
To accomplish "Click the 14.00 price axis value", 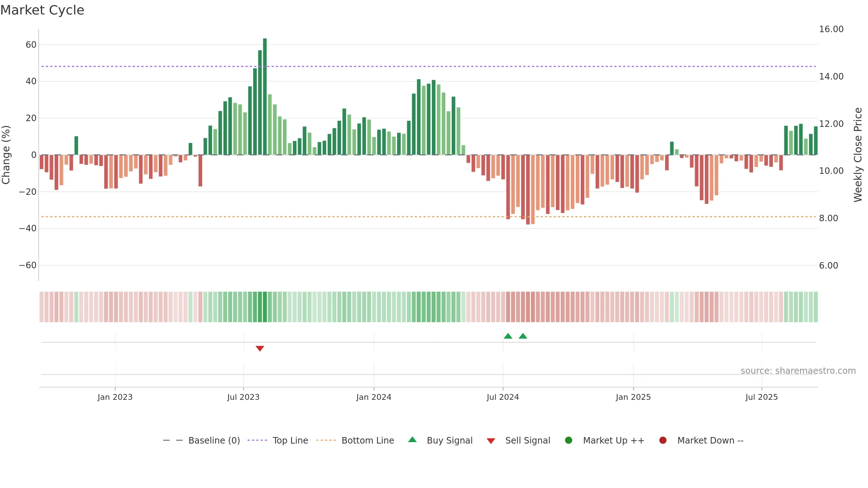I will (831, 77).
